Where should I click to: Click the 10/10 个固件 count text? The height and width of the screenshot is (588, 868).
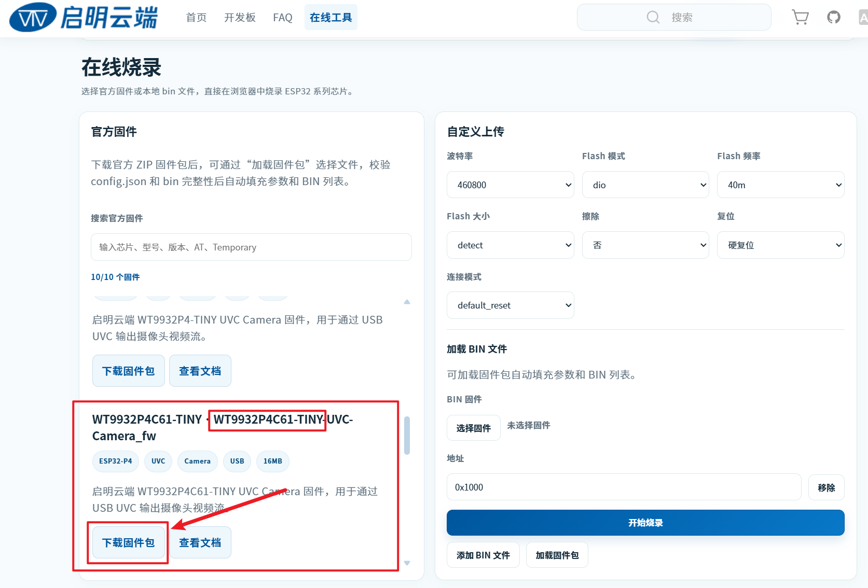pyautogui.click(x=115, y=277)
